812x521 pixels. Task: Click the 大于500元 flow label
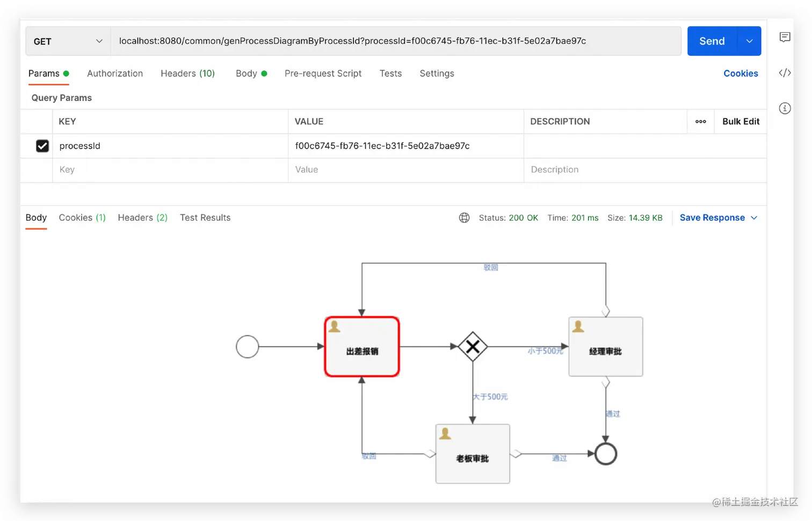point(490,397)
